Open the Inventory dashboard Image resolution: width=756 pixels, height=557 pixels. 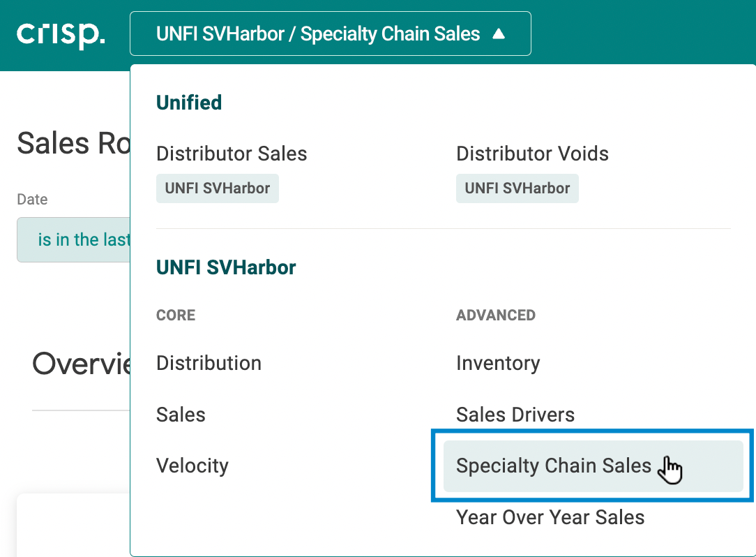[x=498, y=364]
